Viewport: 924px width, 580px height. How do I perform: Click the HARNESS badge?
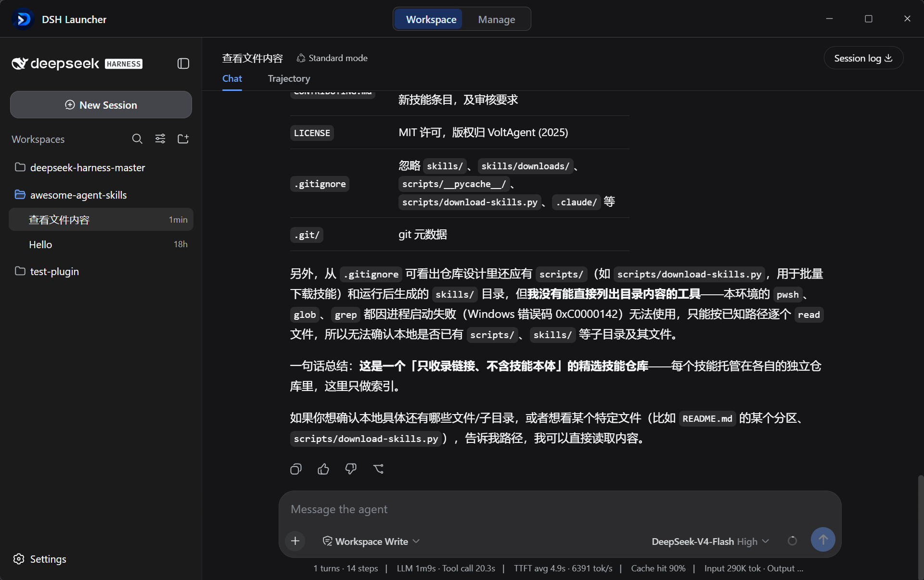[x=124, y=64]
